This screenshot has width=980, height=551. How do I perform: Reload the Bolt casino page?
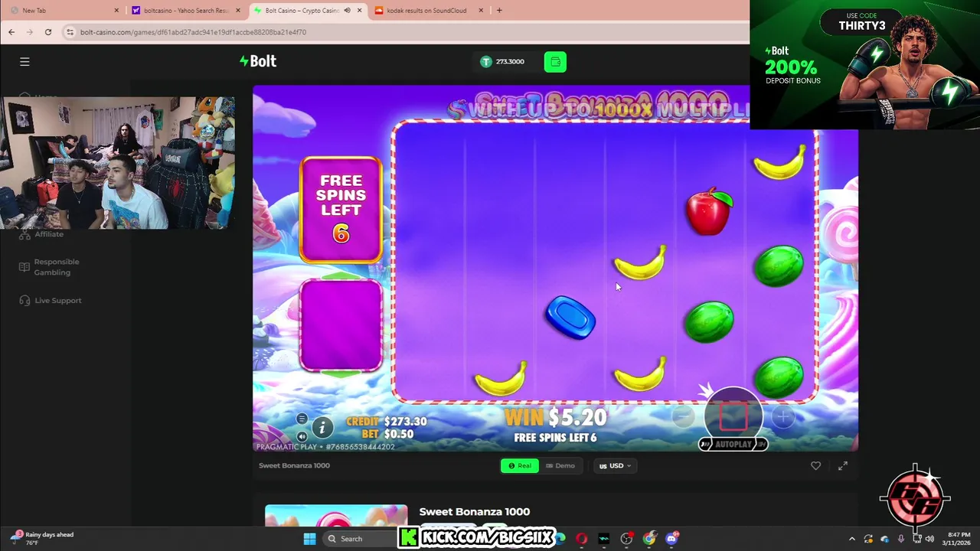point(48,32)
